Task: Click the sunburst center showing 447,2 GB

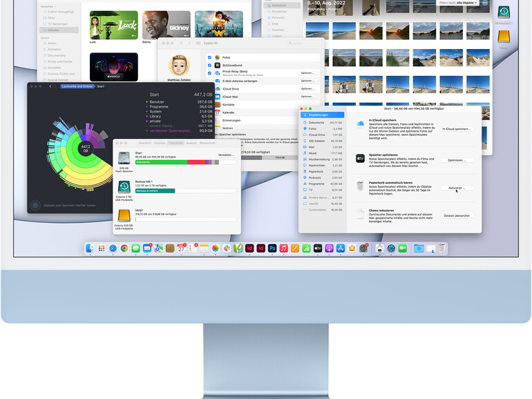Action: click(x=86, y=148)
